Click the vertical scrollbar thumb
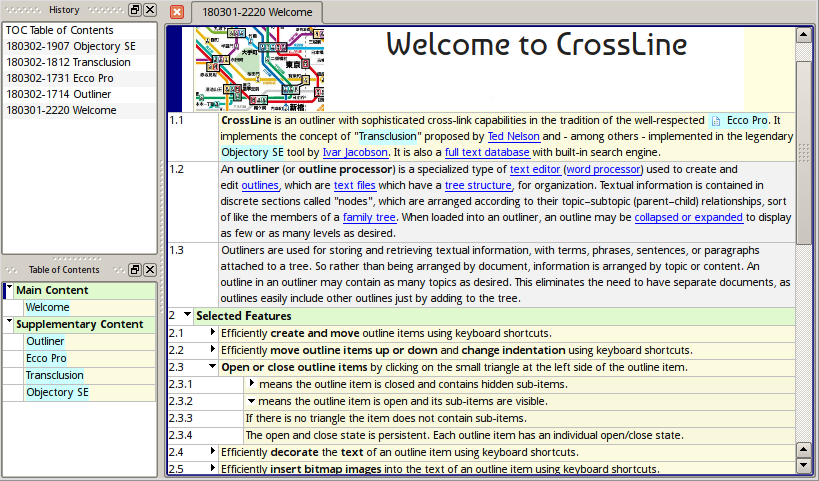Viewport: 819px width, 481px height. (803, 152)
